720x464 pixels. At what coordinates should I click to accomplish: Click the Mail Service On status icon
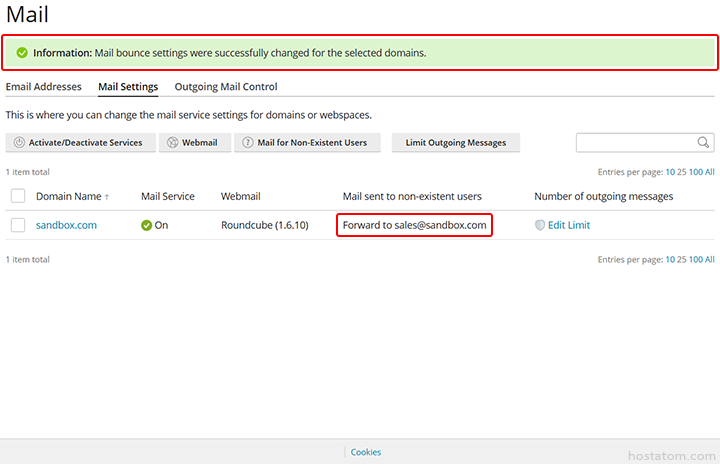click(147, 225)
